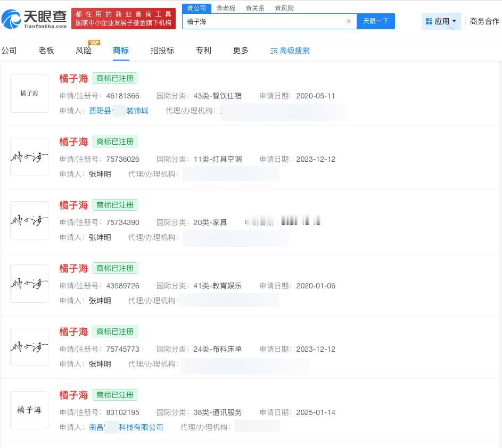502x448 pixels.
Task: Click the magnifier in 高级搜索
Action: coord(274,51)
